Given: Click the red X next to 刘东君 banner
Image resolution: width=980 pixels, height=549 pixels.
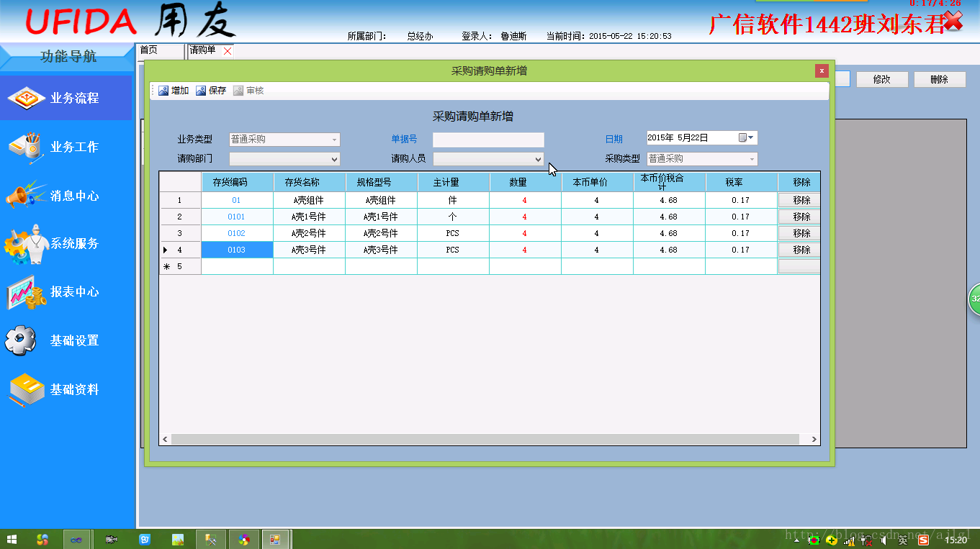Looking at the screenshot, I should point(953,20).
